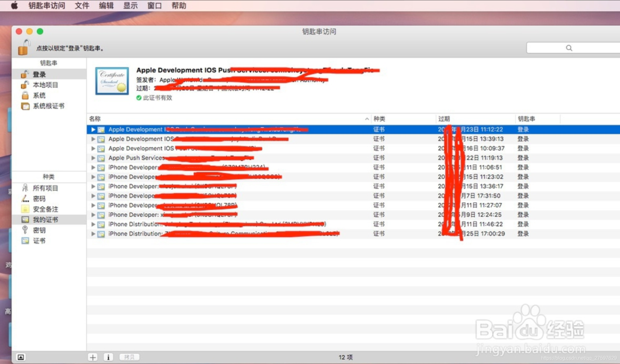Click 登录 keychain cell in row expiring 11:46:22
This screenshot has height=364, width=620.
[523, 224]
